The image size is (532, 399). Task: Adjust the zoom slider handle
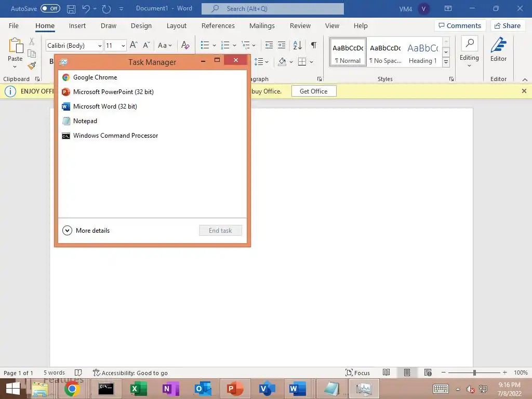point(474,373)
